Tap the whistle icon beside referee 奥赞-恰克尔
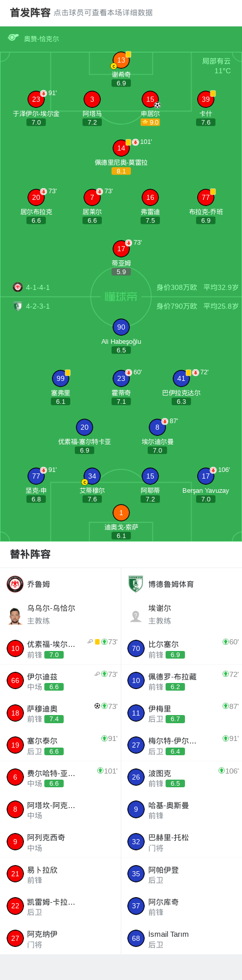The width and height of the screenshot is (242, 980). tap(13, 38)
